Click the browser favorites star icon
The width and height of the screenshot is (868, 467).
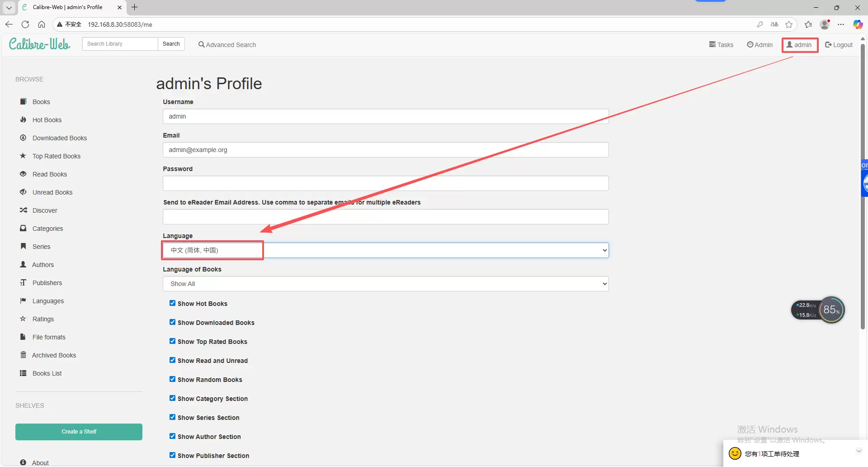point(789,24)
